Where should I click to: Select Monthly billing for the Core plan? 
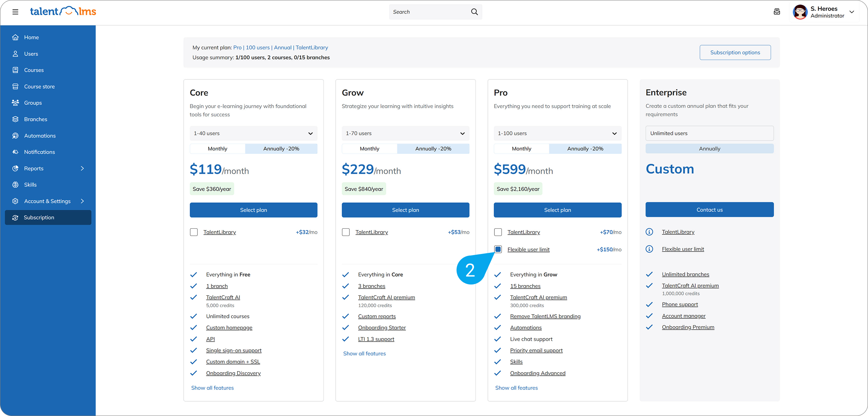click(x=218, y=148)
